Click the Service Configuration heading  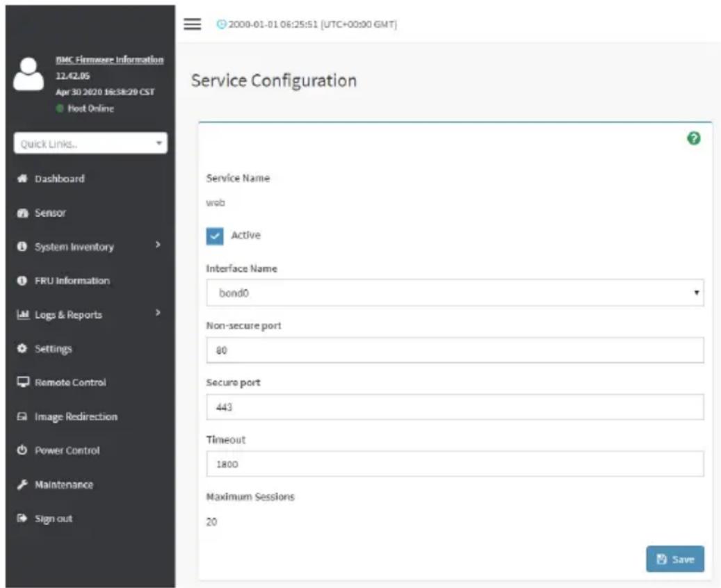274,81
